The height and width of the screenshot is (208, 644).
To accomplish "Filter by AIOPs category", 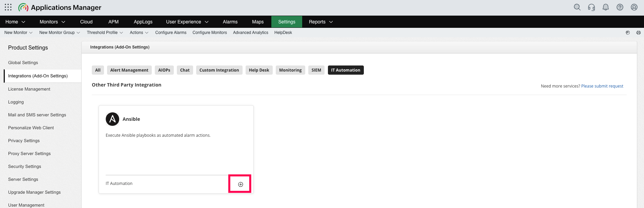I will click(x=164, y=70).
